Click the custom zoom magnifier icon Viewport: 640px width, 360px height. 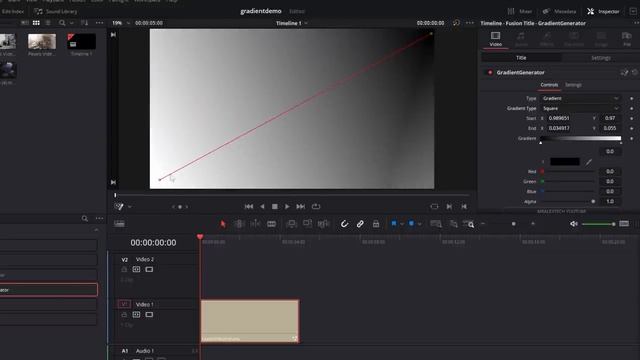[469, 224]
